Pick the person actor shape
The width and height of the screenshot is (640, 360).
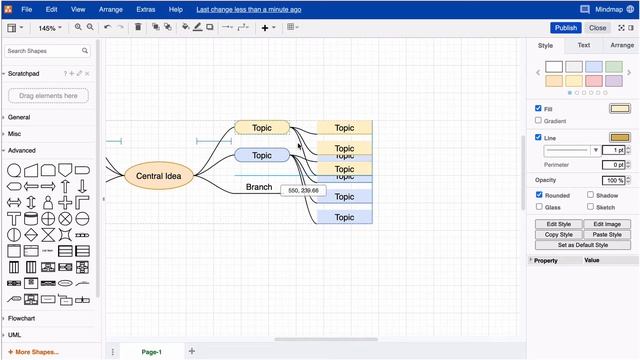pyautogui.click(x=48, y=202)
